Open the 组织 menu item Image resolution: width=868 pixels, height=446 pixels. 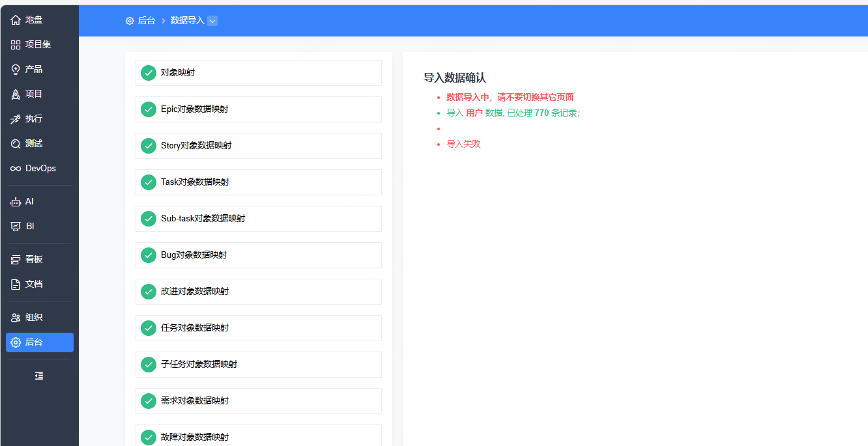coord(40,318)
